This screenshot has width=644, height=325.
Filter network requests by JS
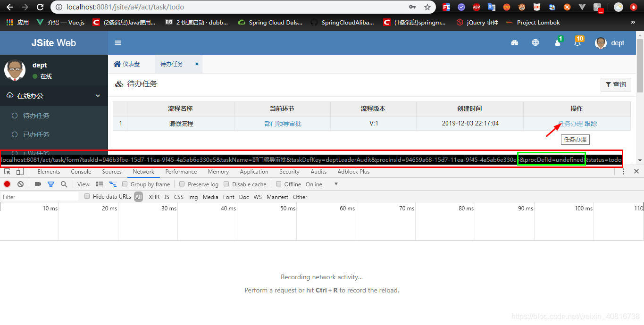[167, 197]
